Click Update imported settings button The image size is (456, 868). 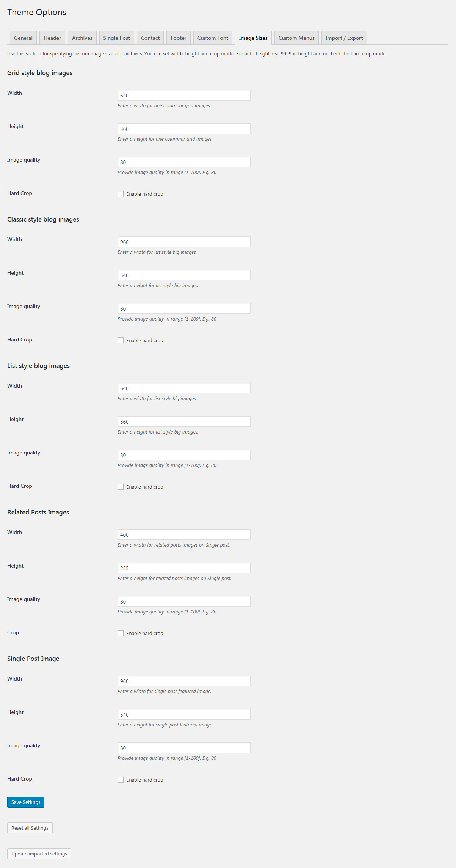pyautogui.click(x=39, y=854)
